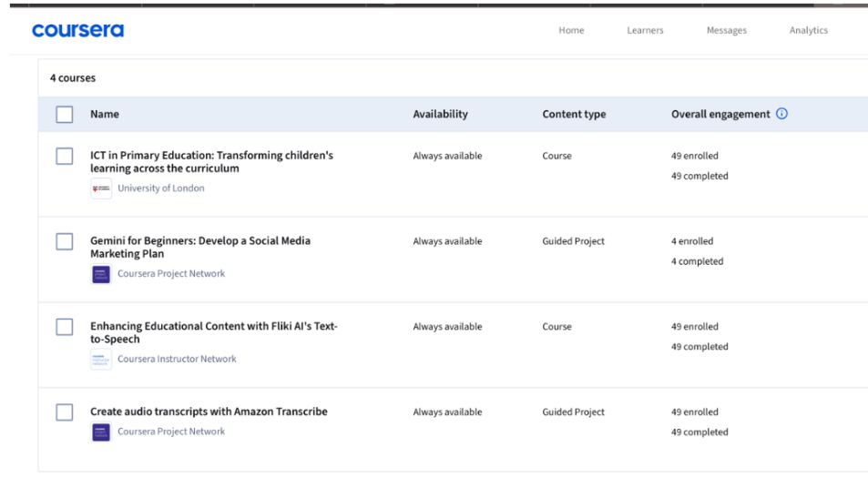This screenshot has height=488, width=868.
Task: Click Coursera Project Network link under Gemini for Beginners
Action: [171, 273]
